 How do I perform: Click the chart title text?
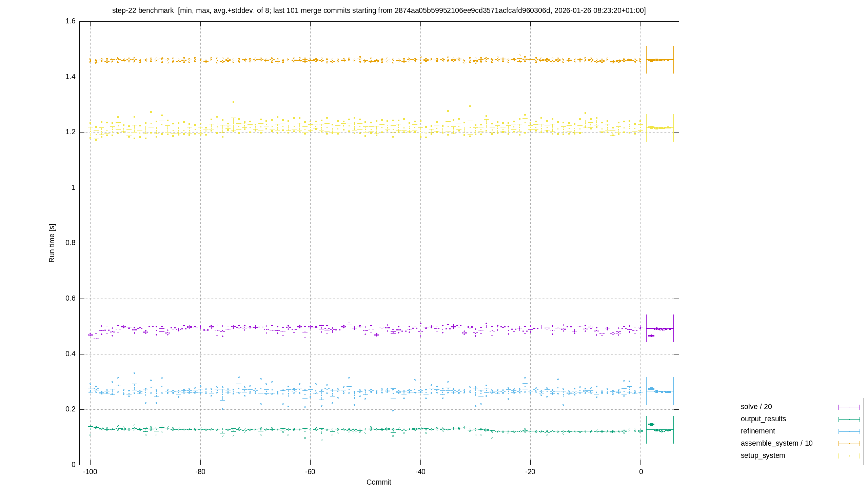(x=379, y=11)
